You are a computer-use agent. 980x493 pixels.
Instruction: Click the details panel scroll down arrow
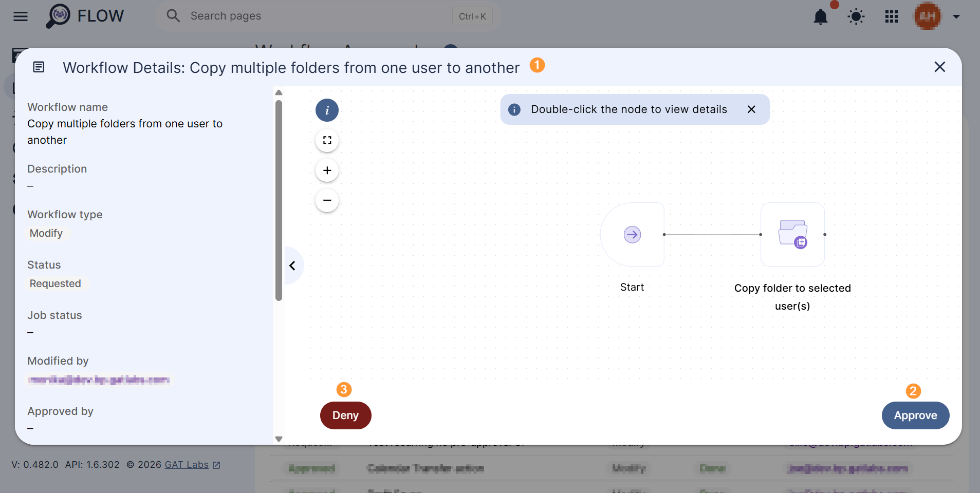coord(279,439)
